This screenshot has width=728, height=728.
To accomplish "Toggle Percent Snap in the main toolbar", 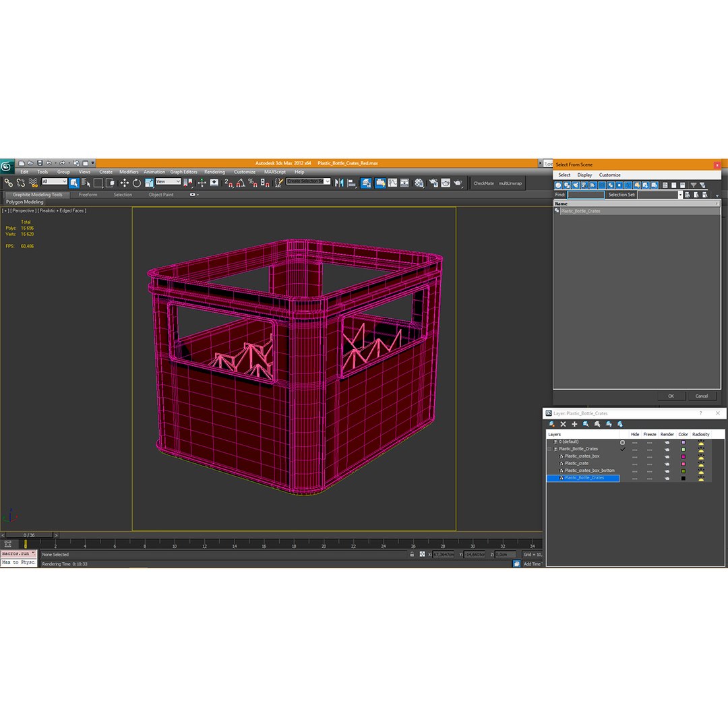I will 253,183.
